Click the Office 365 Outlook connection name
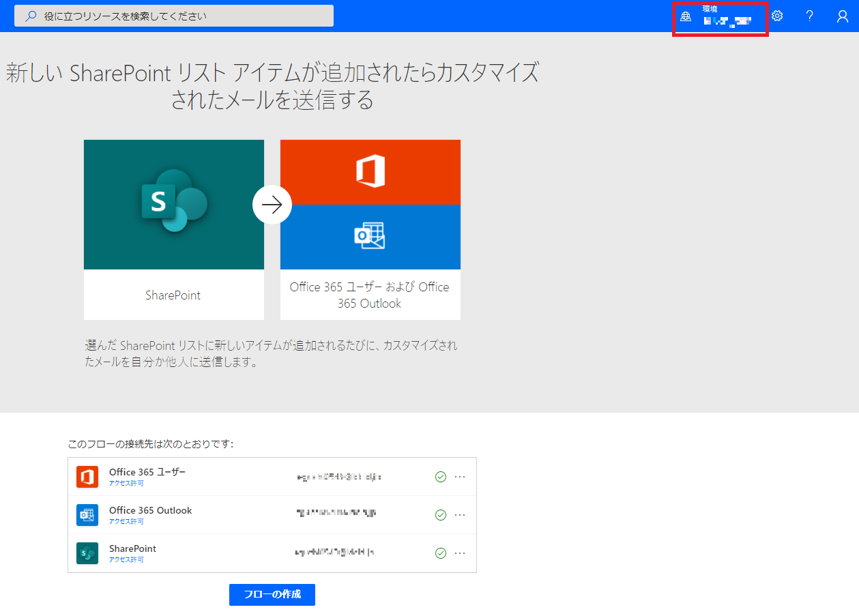Screen dimensions: 859x616 point(151,510)
